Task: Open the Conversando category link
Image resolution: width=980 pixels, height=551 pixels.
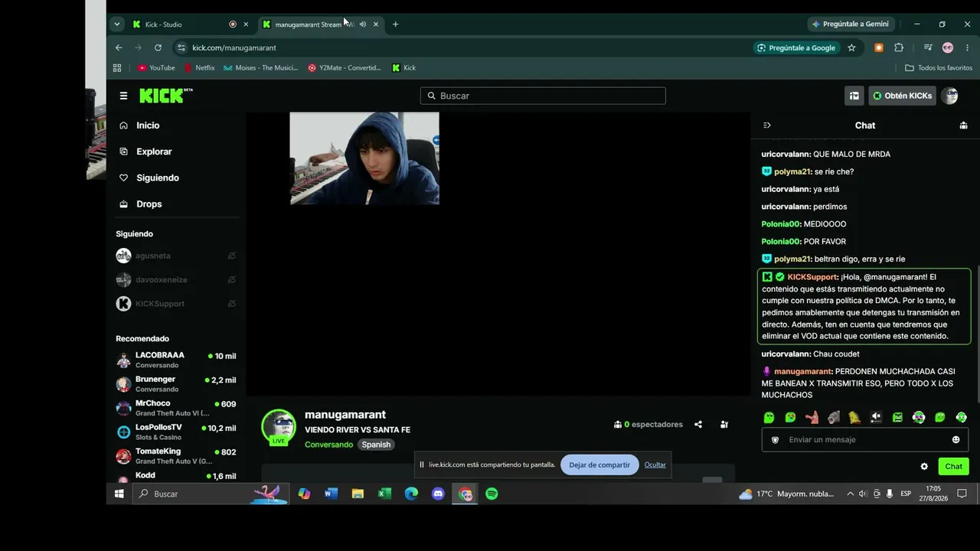Action: pyautogui.click(x=328, y=445)
